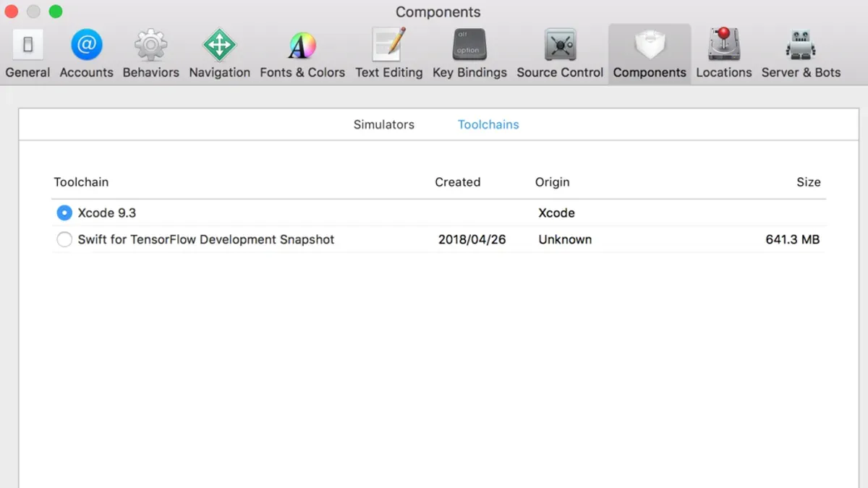Open the Key Bindings pane
The image size is (868, 488).
pos(469,54)
